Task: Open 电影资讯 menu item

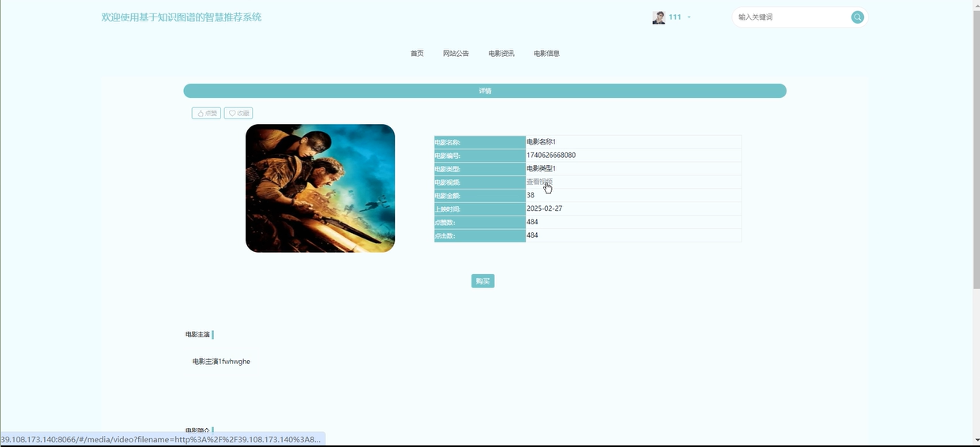Action: 501,54
